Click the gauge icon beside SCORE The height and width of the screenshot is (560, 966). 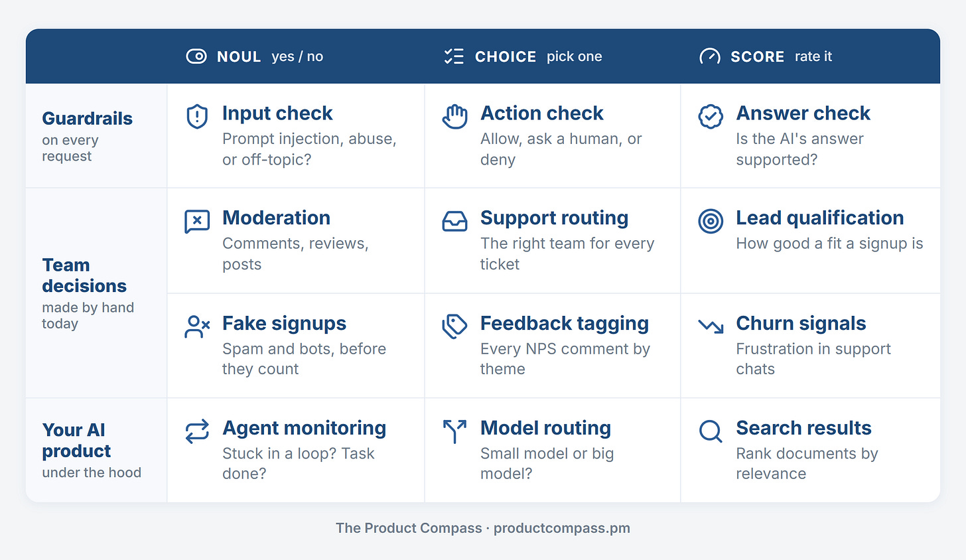(710, 56)
